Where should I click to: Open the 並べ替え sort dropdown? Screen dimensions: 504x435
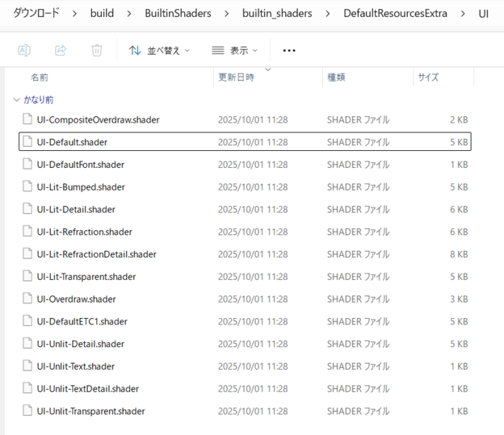click(x=159, y=50)
